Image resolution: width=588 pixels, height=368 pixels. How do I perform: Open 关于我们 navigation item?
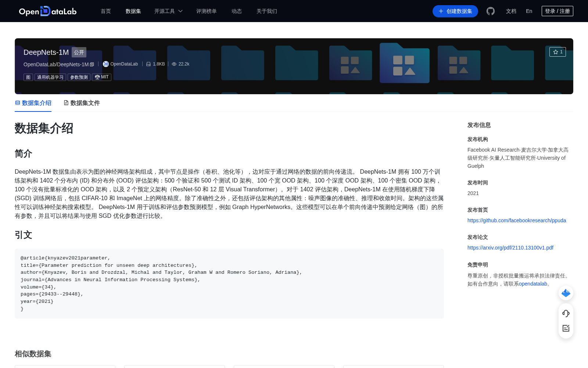click(267, 11)
